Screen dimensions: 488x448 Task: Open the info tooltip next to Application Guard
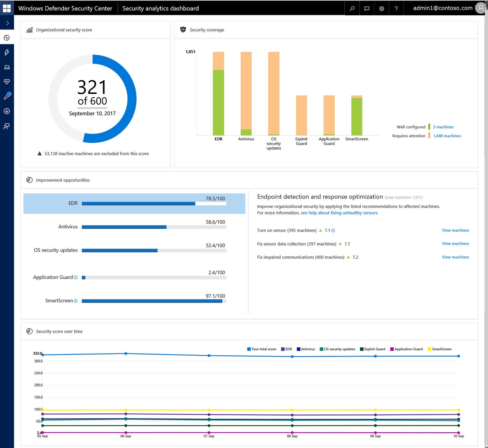pyautogui.click(x=76, y=277)
